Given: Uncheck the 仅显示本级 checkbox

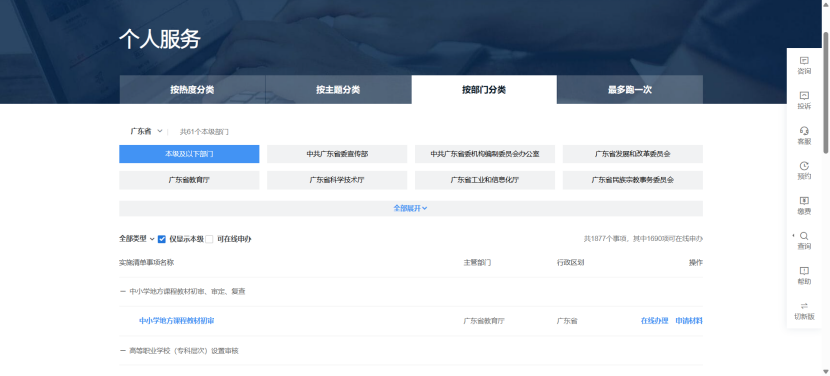Looking at the screenshot, I should (162, 239).
